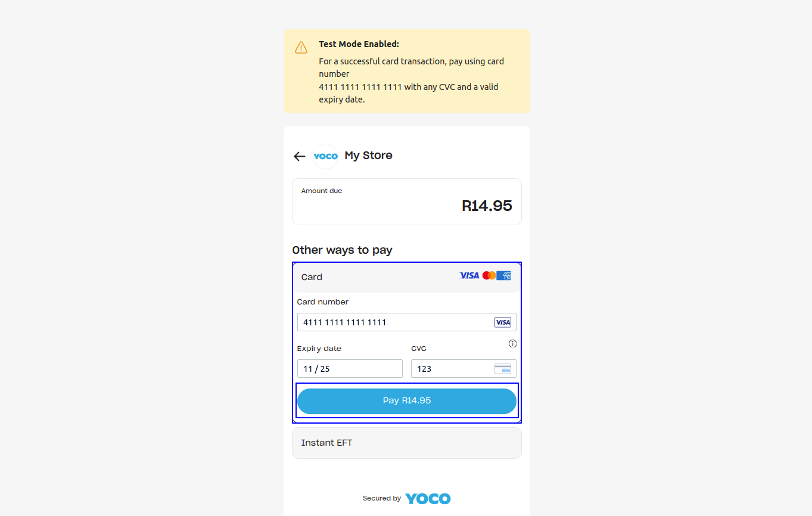Click the Yoco logo beside Secured by
Screen dimensions: 812x516
click(428, 499)
